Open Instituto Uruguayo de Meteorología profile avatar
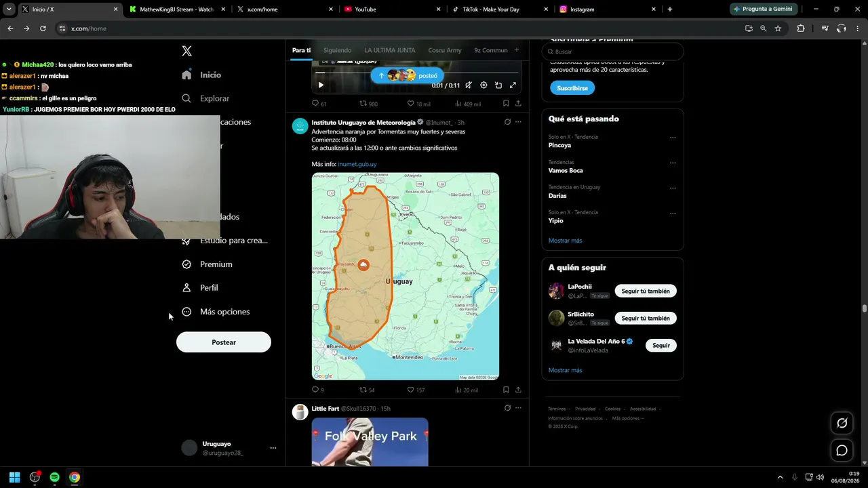The image size is (868, 488). (300, 126)
